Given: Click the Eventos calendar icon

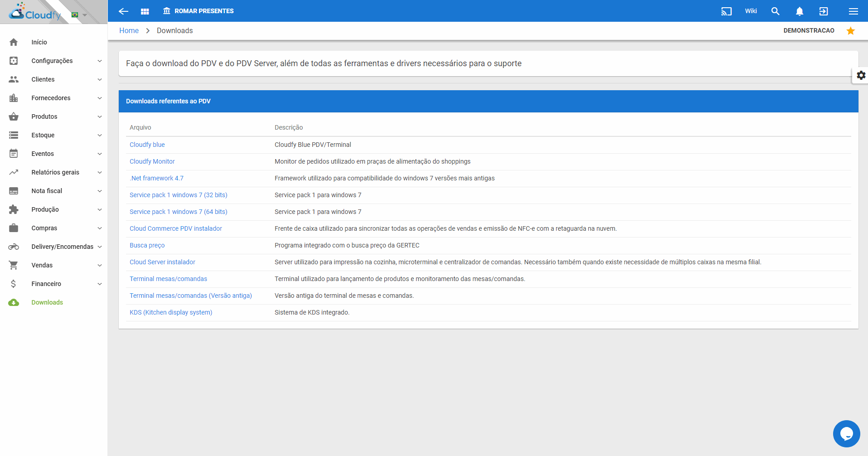Looking at the screenshot, I should point(14,154).
